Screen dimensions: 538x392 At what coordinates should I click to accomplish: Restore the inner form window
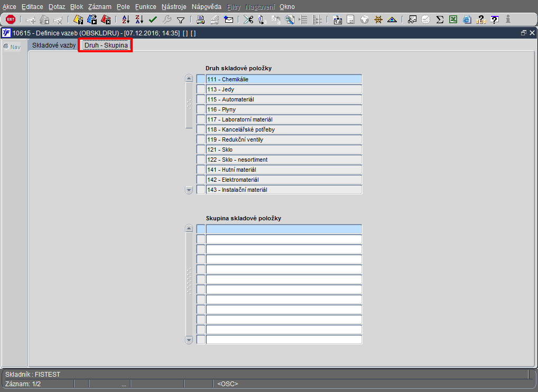pos(523,33)
